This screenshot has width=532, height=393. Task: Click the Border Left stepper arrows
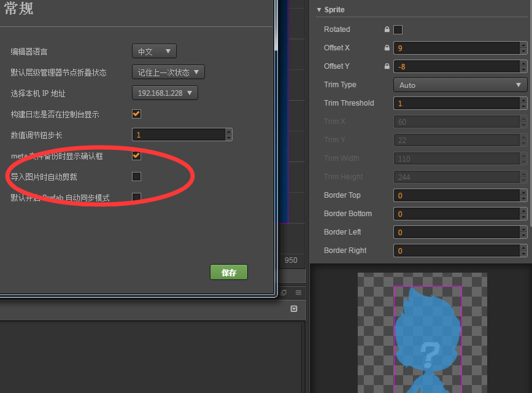523,232
